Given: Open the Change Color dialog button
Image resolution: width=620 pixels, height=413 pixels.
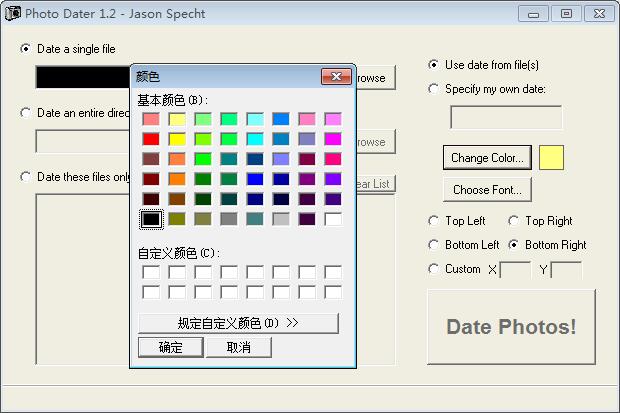Looking at the screenshot, I should click(x=487, y=157).
